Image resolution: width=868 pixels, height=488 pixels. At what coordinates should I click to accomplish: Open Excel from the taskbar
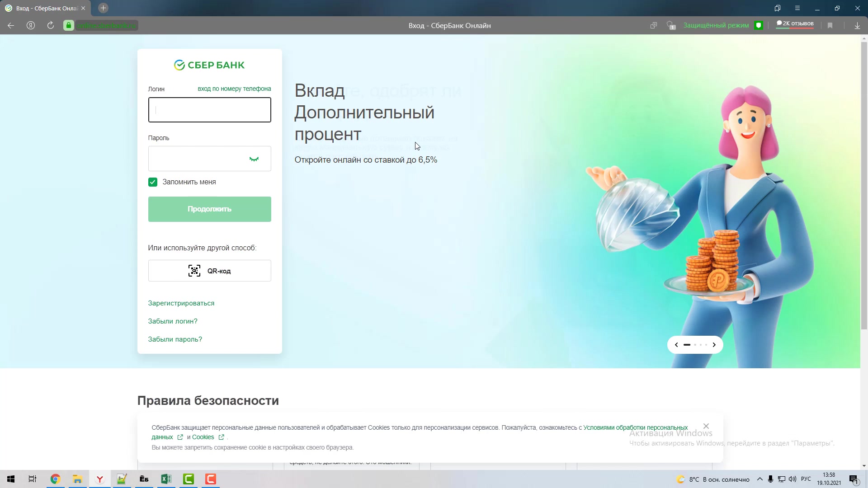pos(166,479)
